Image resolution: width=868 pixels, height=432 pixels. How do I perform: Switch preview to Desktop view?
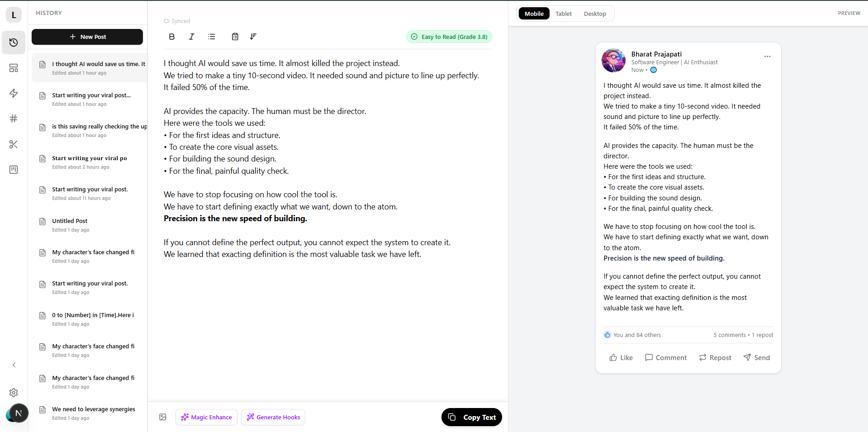pos(595,14)
